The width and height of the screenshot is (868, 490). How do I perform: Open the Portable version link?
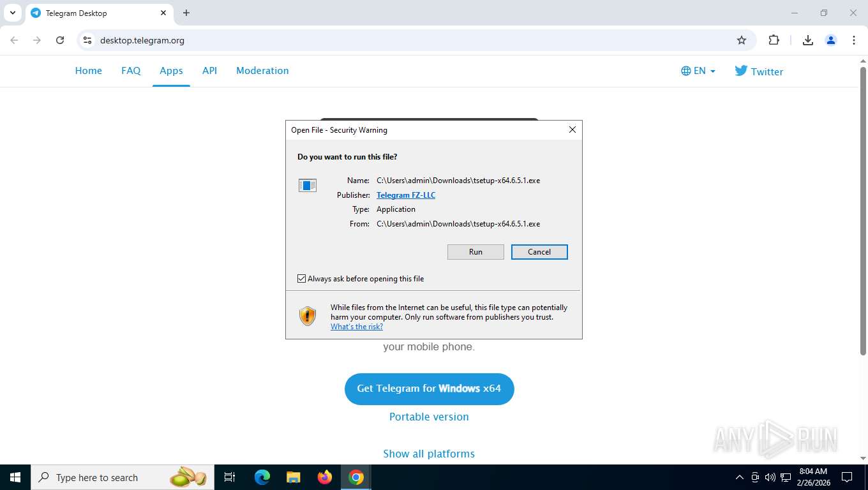click(429, 417)
